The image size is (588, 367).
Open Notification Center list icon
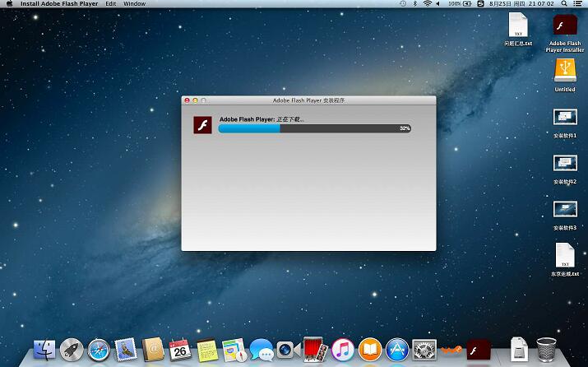(578, 4)
